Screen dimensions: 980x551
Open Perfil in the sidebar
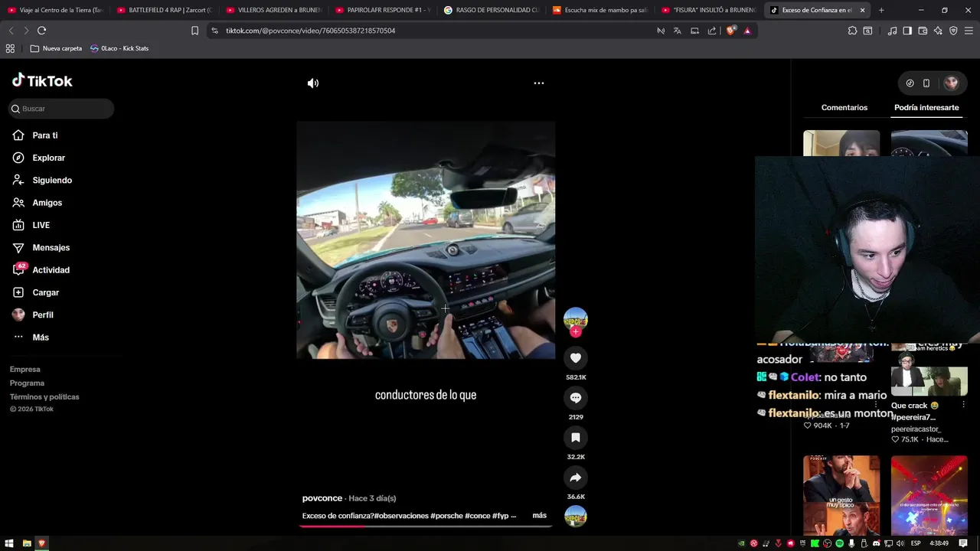[x=43, y=315]
